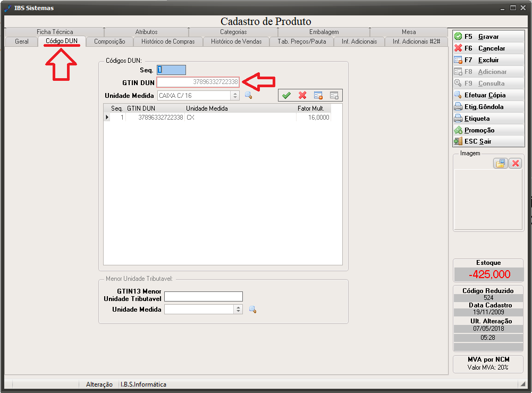
Task: Click the CX unit cell in grid
Action: [x=240, y=118]
